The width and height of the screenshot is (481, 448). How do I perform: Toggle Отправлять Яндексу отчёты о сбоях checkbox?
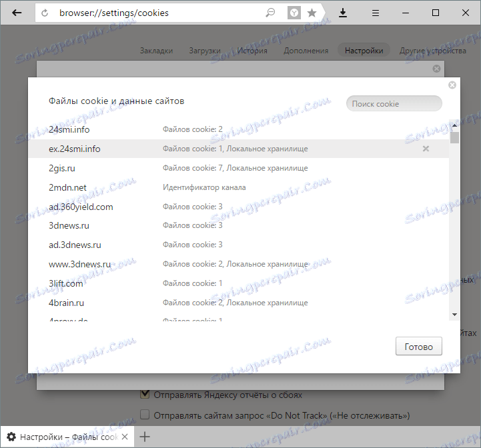(x=145, y=395)
